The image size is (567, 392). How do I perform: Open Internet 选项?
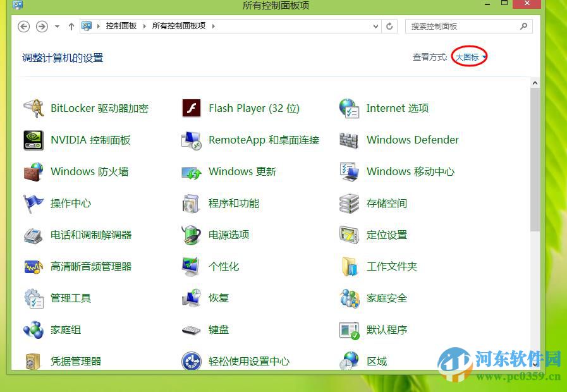[398, 108]
